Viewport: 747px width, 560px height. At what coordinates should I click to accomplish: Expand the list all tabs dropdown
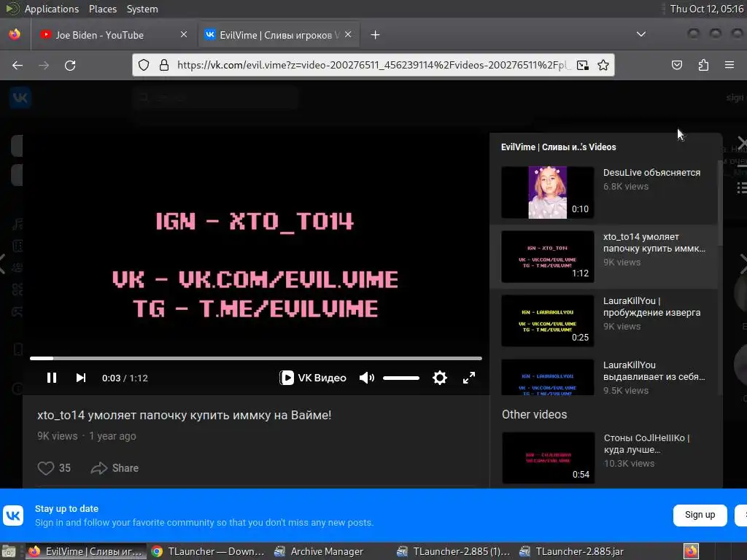point(641,34)
